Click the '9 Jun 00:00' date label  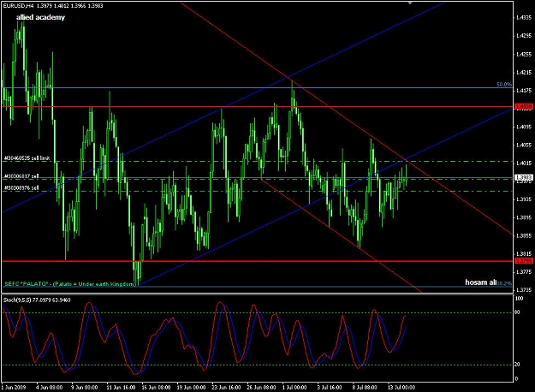pos(84,387)
